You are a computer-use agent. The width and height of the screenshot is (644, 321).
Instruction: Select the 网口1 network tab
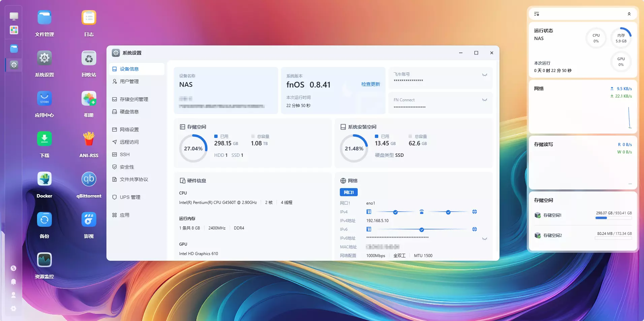(x=349, y=192)
